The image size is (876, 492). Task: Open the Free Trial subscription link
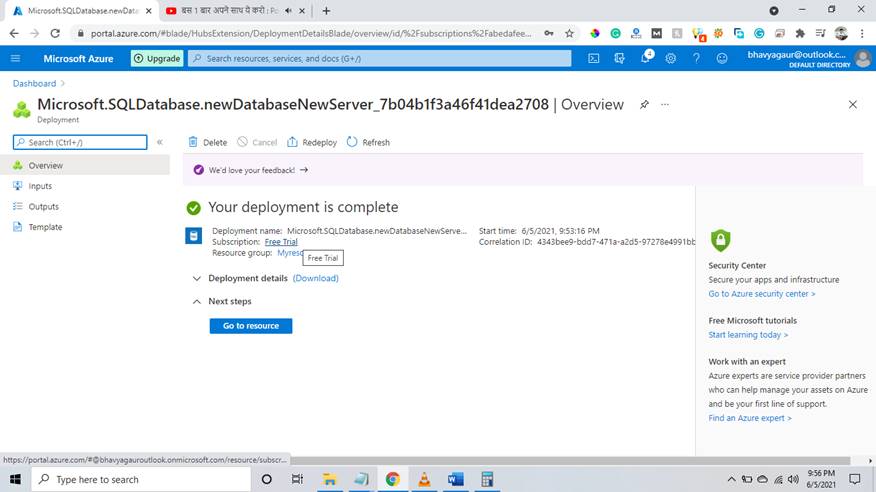click(281, 242)
